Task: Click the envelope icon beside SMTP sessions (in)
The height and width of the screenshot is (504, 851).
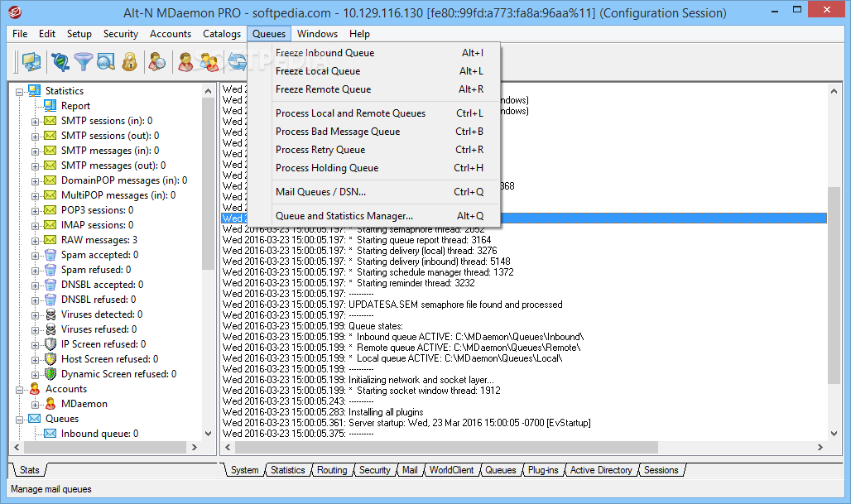Action: (50, 121)
